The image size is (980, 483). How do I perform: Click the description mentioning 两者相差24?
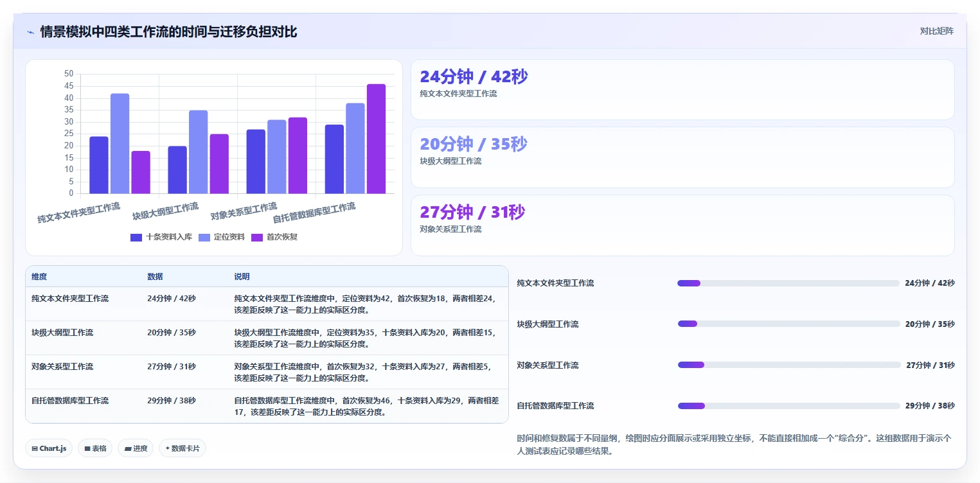(x=365, y=304)
